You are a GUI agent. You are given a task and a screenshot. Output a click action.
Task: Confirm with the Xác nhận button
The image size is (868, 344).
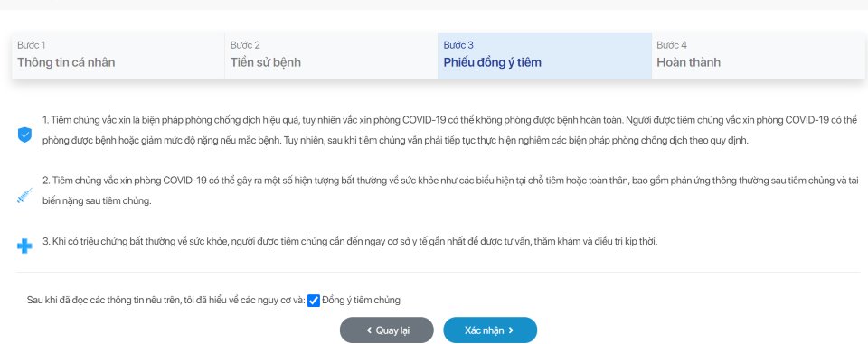click(490, 330)
